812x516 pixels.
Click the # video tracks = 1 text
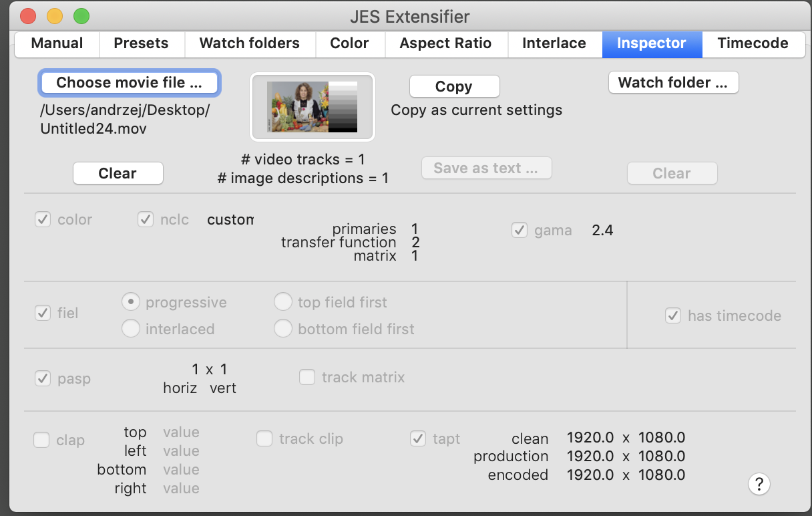303,160
